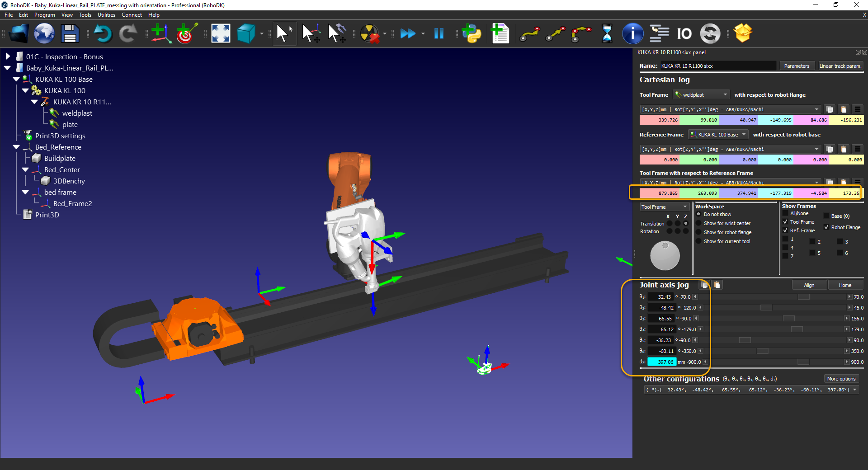Add a new program icon

tap(500, 33)
